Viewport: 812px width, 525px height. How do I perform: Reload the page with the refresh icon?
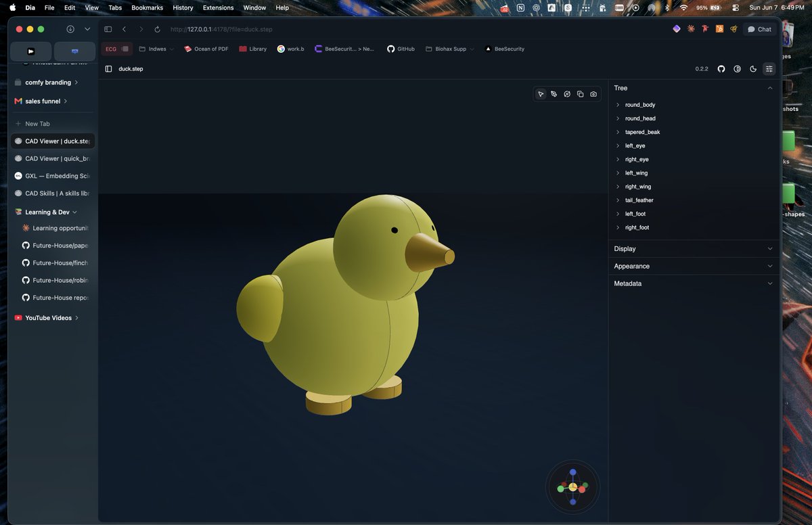(158, 29)
